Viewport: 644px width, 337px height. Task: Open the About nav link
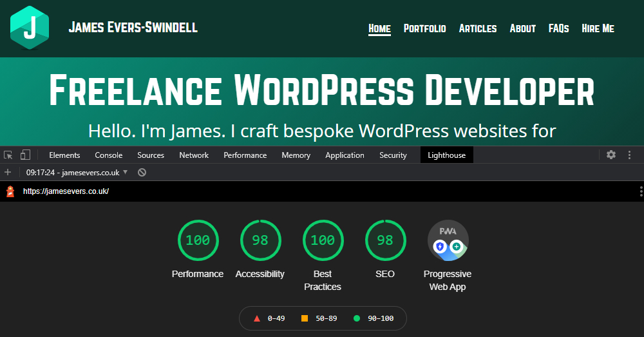(x=523, y=28)
